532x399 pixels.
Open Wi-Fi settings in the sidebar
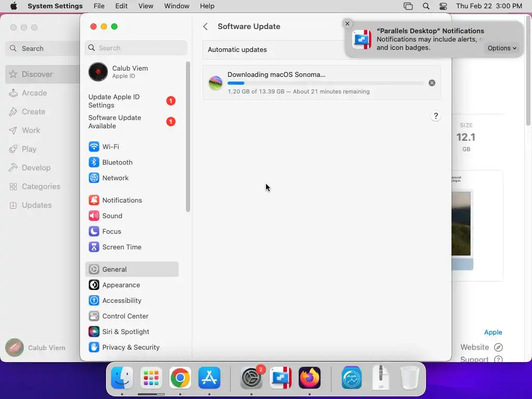131,147
